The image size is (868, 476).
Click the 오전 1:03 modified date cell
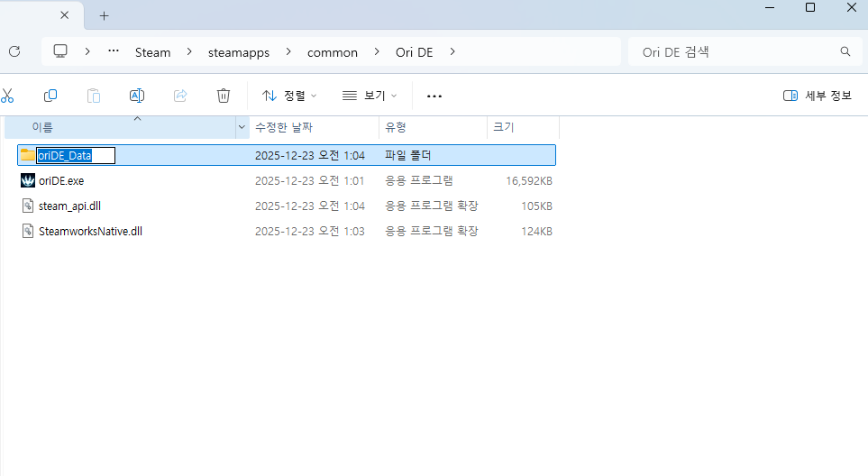point(309,232)
